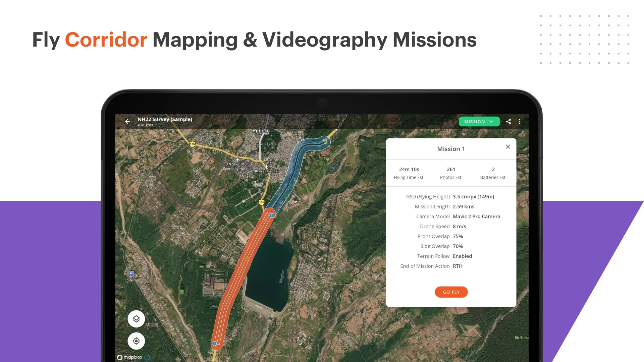Select the E end marker on corridor
Viewport: 644px width, 362px height.
coord(272,215)
